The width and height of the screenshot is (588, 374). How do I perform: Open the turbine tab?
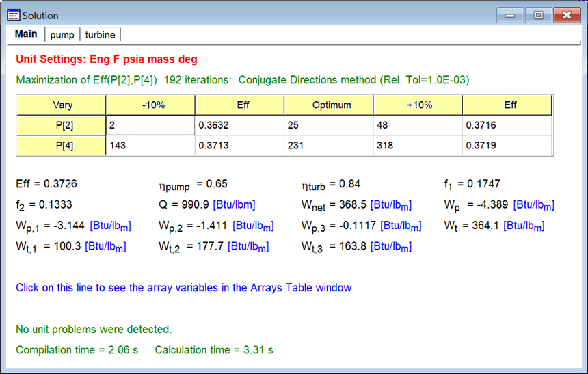click(100, 35)
